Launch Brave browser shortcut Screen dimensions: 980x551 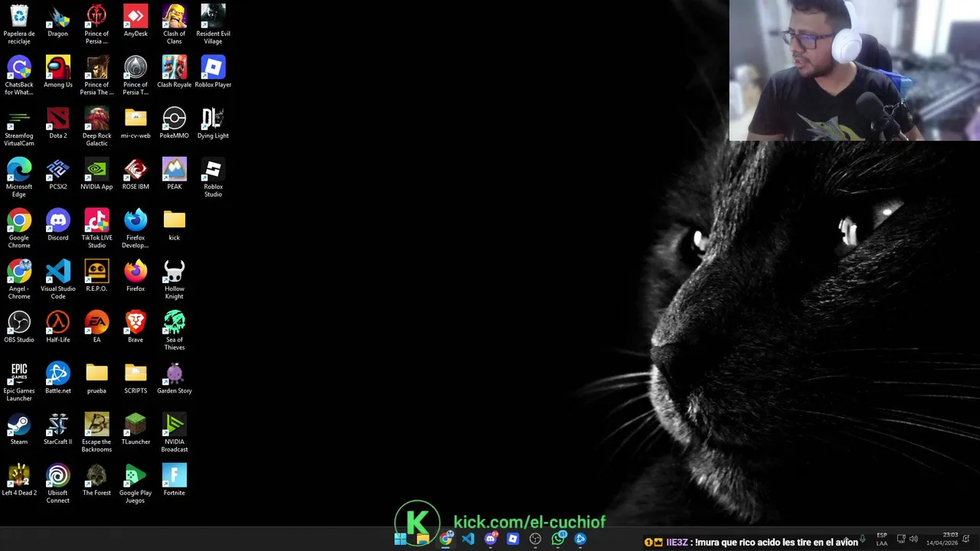click(x=136, y=327)
